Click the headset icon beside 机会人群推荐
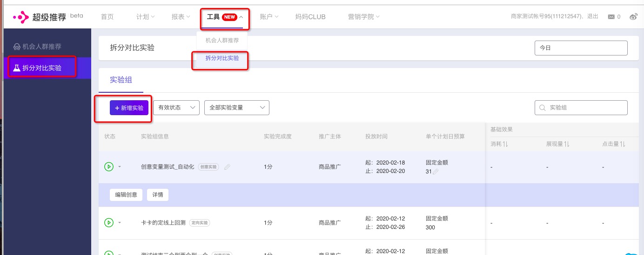644x255 pixels. click(x=17, y=47)
